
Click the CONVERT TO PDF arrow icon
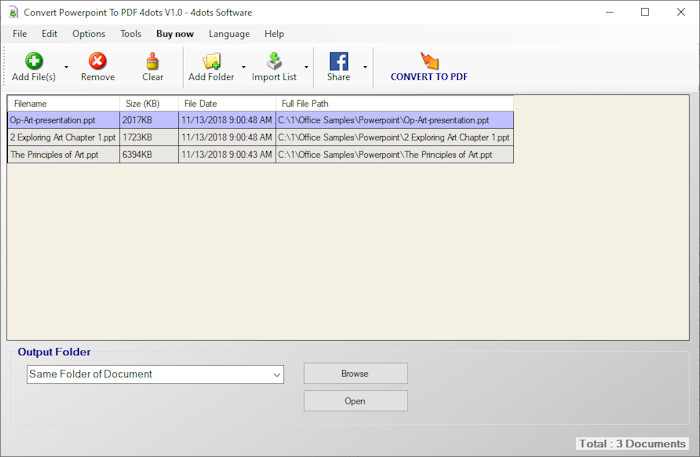pos(429,61)
